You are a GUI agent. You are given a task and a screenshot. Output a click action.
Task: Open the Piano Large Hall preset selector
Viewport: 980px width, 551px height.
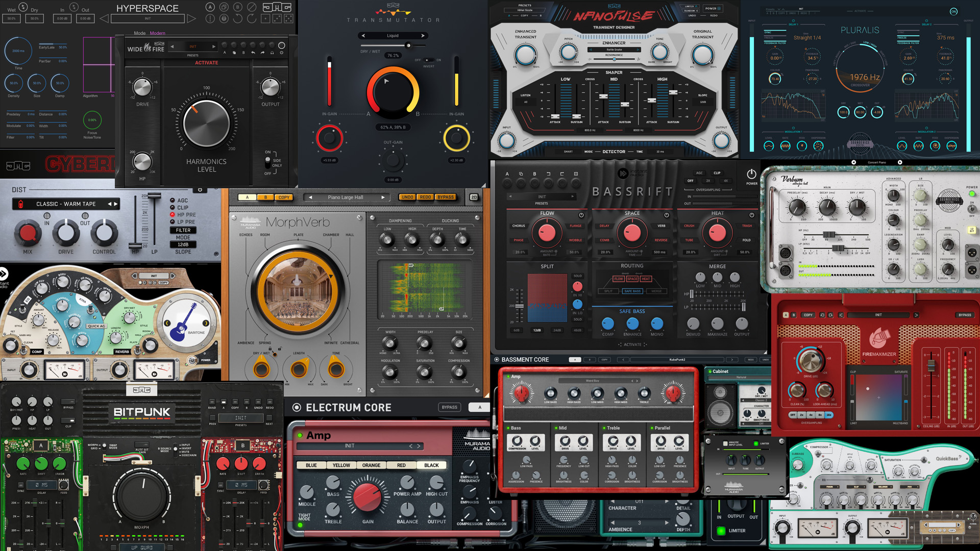click(x=346, y=197)
